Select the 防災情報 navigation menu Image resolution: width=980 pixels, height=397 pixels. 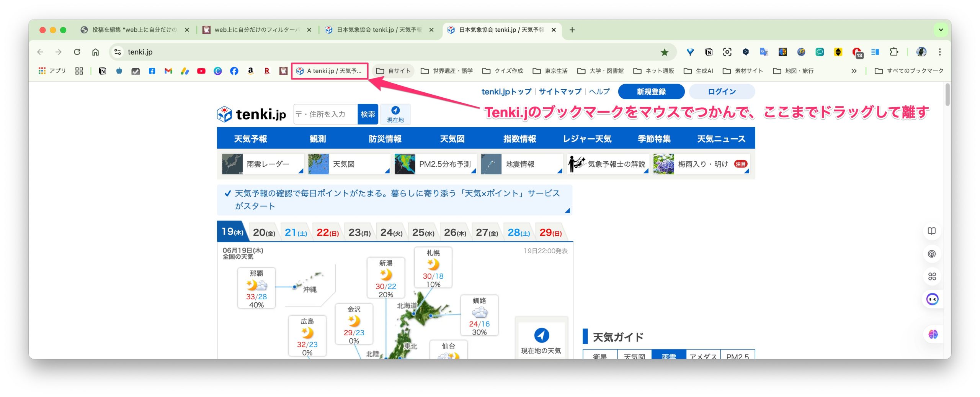[x=385, y=139]
